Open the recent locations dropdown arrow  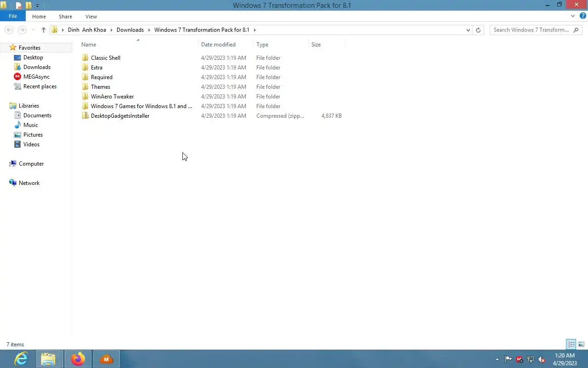[33, 30]
